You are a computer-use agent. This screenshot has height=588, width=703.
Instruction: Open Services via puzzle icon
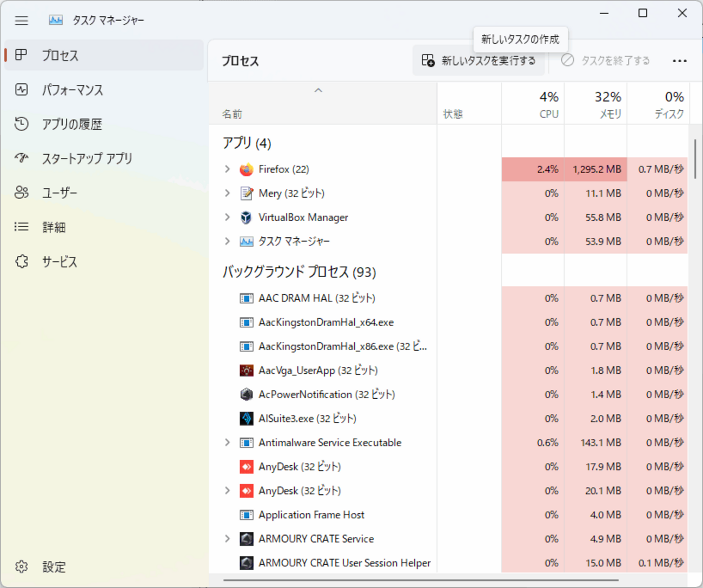(22, 262)
